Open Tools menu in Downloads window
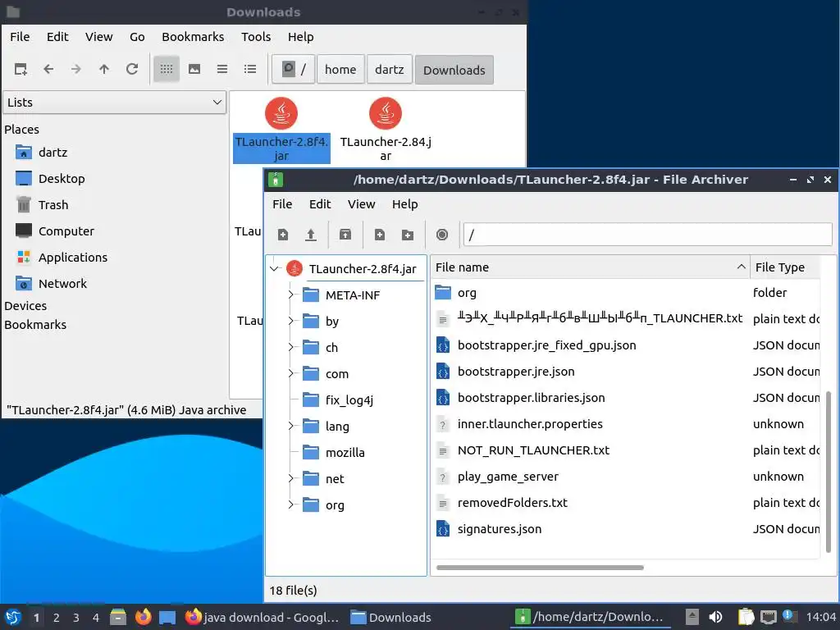The height and width of the screenshot is (630, 840). click(256, 37)
